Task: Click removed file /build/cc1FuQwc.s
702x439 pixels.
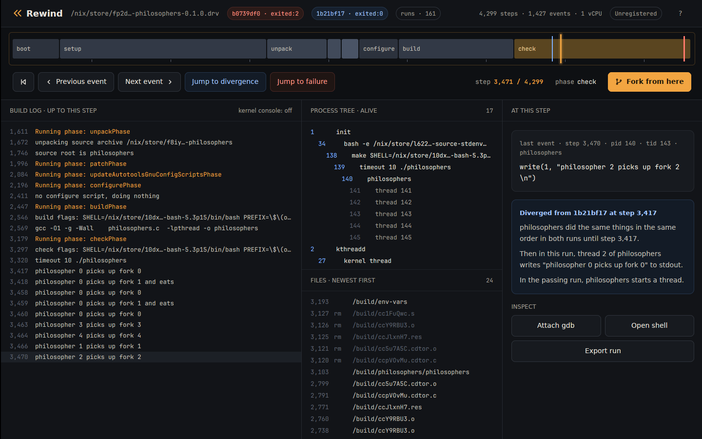Action: click(x=402, y=313)
